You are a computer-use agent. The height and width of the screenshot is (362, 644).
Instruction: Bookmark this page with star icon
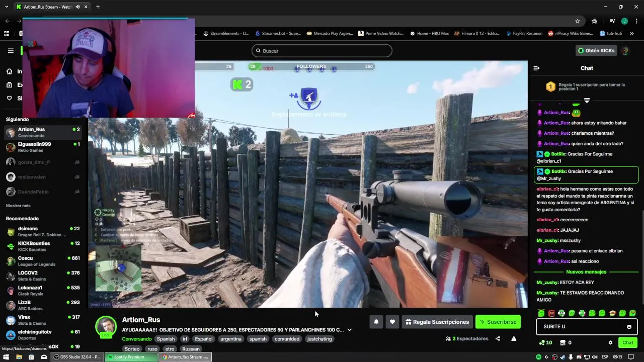click(x=578, y=21)
